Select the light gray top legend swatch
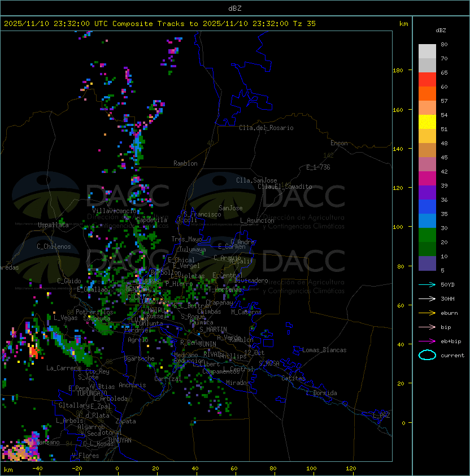The image size is (470, 476). point(427,51)
